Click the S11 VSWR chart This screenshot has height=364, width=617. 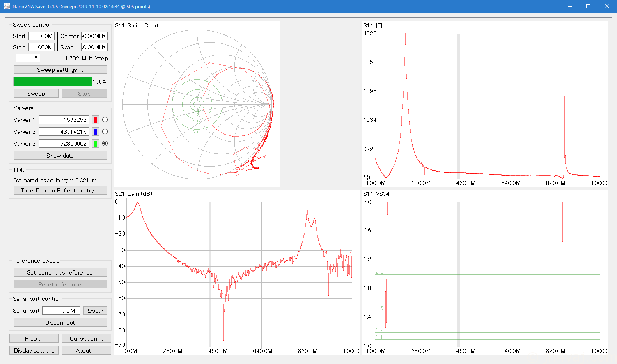485,272
